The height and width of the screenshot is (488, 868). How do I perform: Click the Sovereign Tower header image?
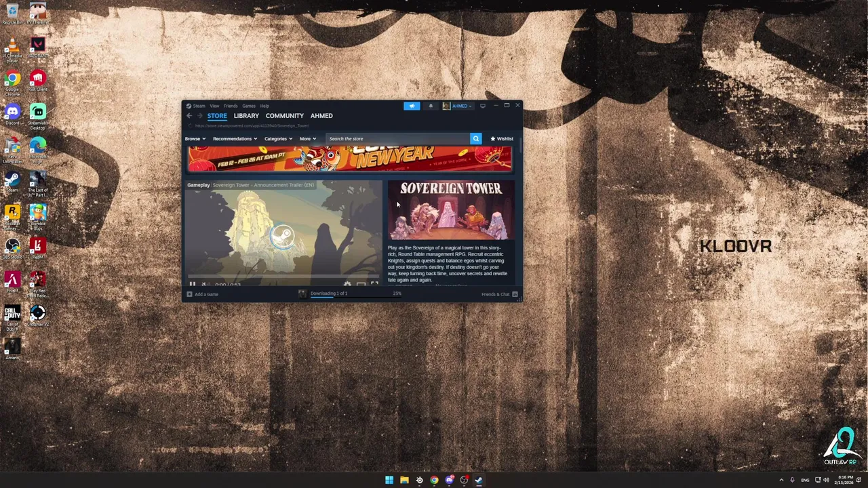pyautogui.click(x=451, y=210)
